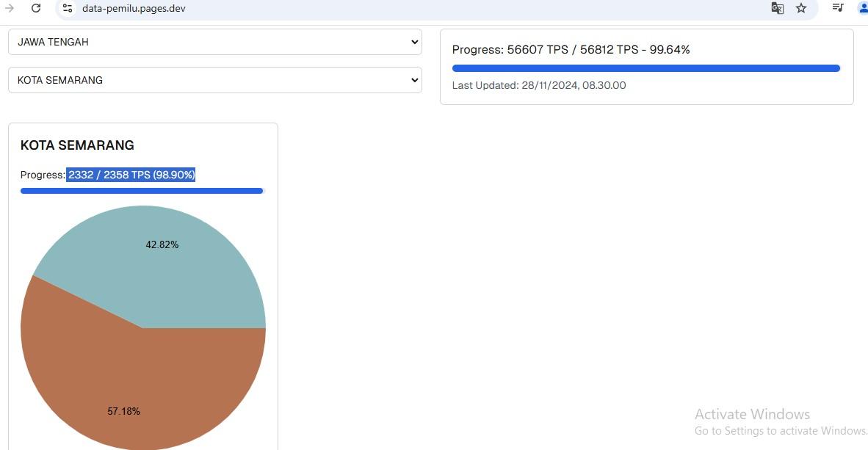Click the translate page icon
Viewport: 868px width, 450px height.
pos(777,8)
